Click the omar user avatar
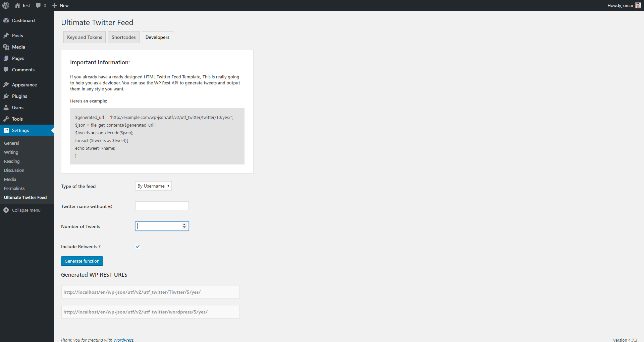Screen dimensions: 644x342 click(638, 5)
